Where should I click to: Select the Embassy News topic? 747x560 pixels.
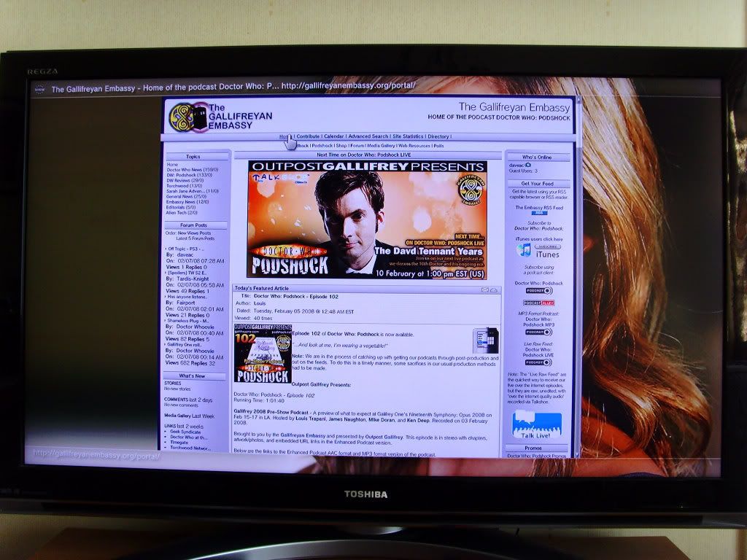pos(187,202)
